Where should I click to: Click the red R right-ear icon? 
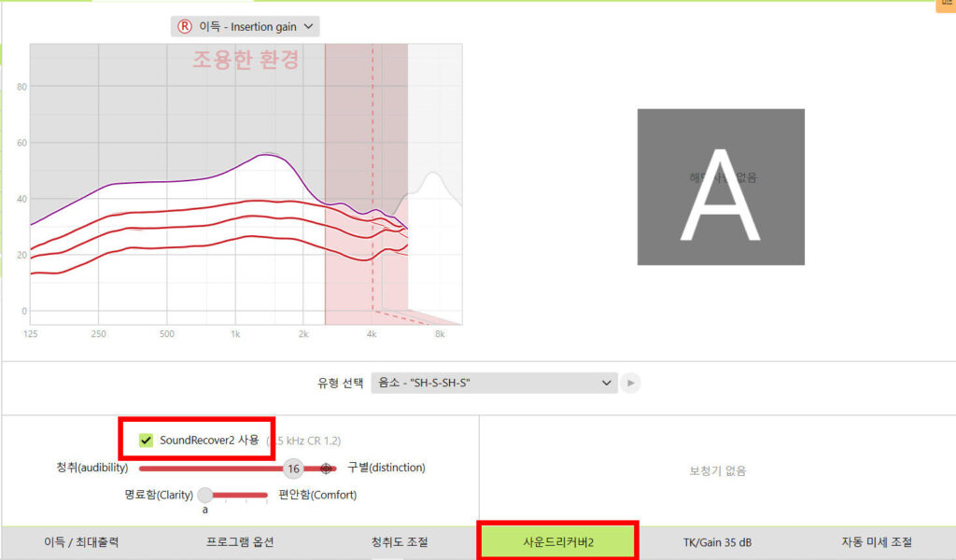point(184,27)
